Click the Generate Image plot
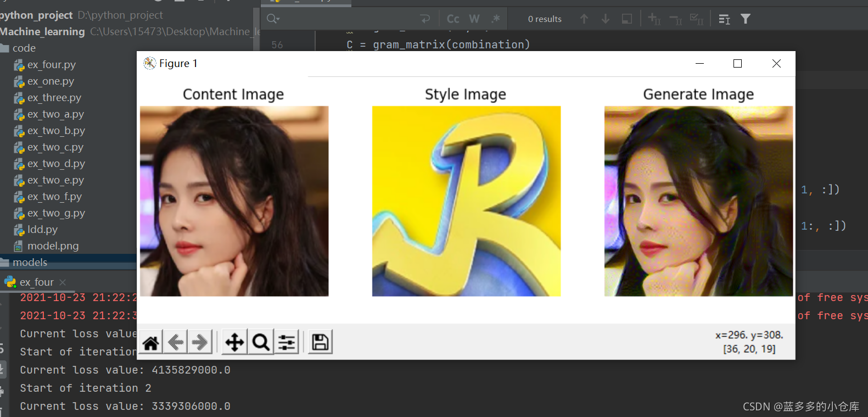 point(698,201)
